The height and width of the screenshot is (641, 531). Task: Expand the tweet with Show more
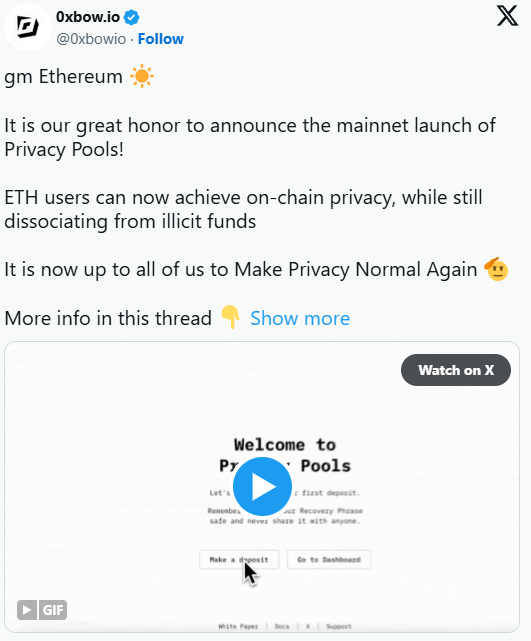click(x=300, y=318)
